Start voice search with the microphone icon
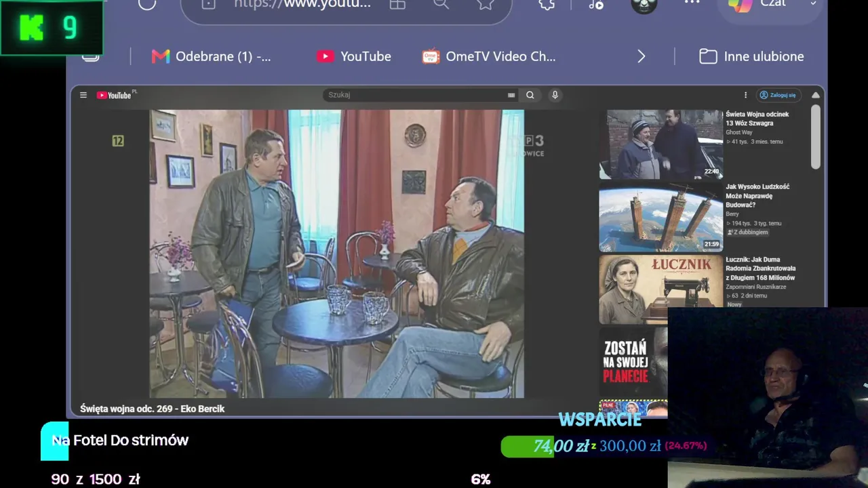The image size is (868, 488). (555, 96)
